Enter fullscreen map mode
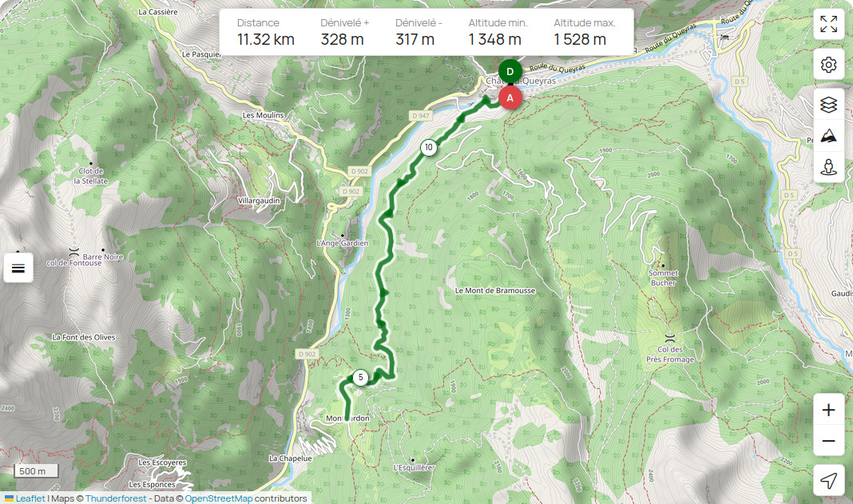Viewport: 853px width, 504px height. (828, 24)
